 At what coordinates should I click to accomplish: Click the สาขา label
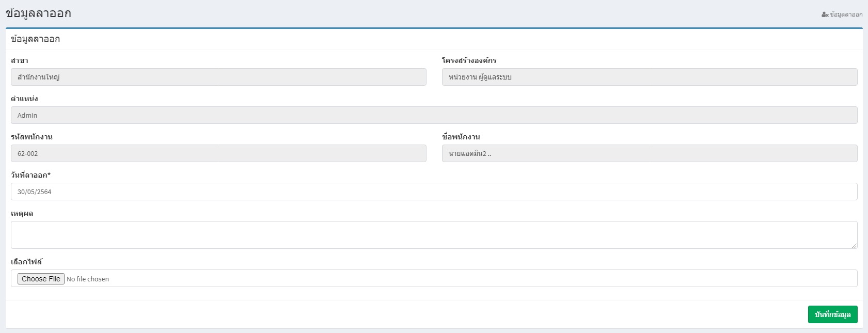[x=20, y=60]
